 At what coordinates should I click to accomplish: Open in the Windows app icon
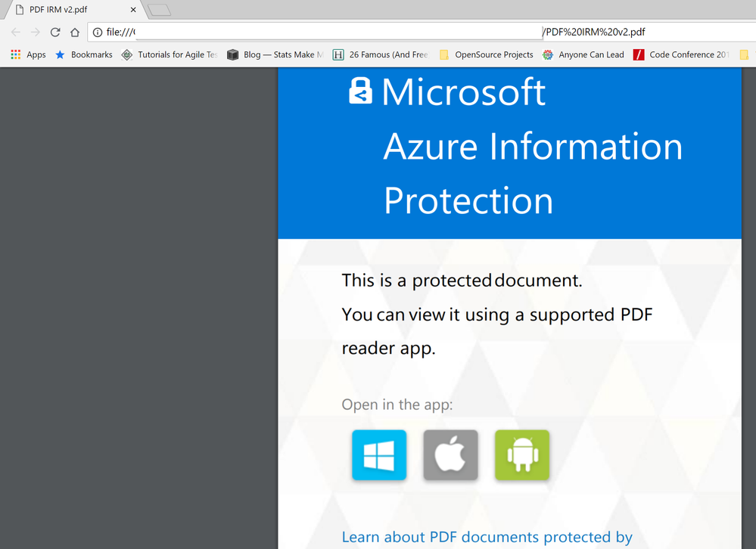coord(379,455)
